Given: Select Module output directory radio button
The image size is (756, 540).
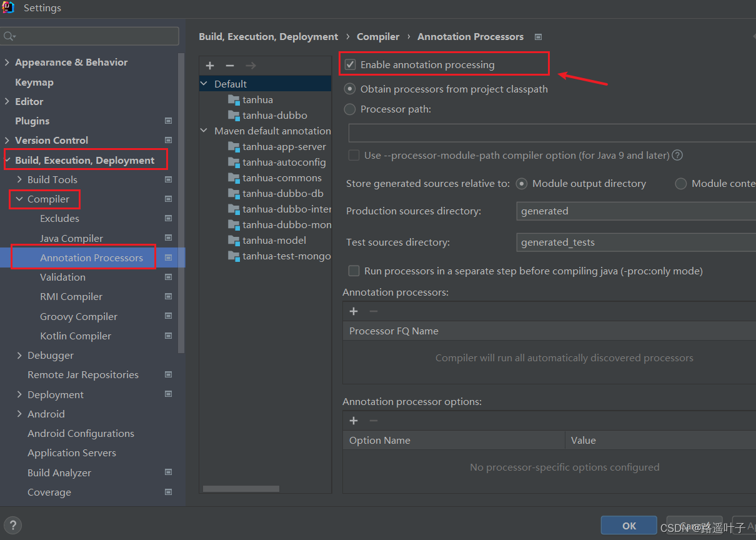Looking at the screenshot, I should [522, 184].
